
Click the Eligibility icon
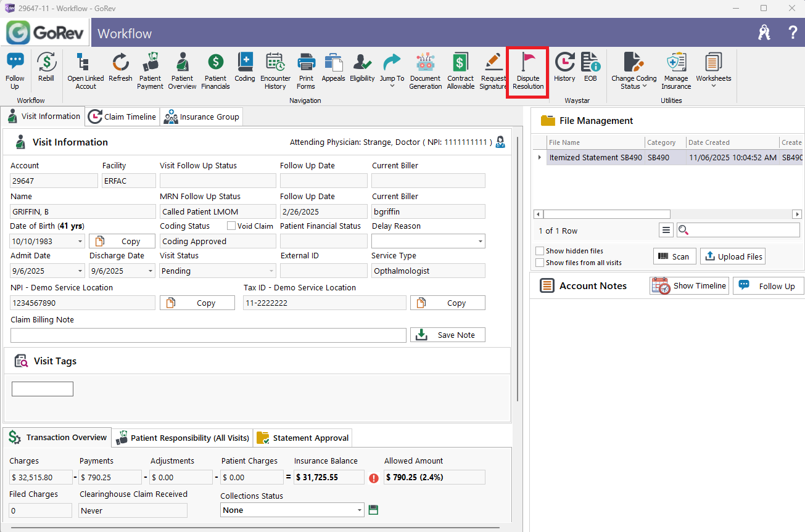pyautogui.click(x=362, y=67)
